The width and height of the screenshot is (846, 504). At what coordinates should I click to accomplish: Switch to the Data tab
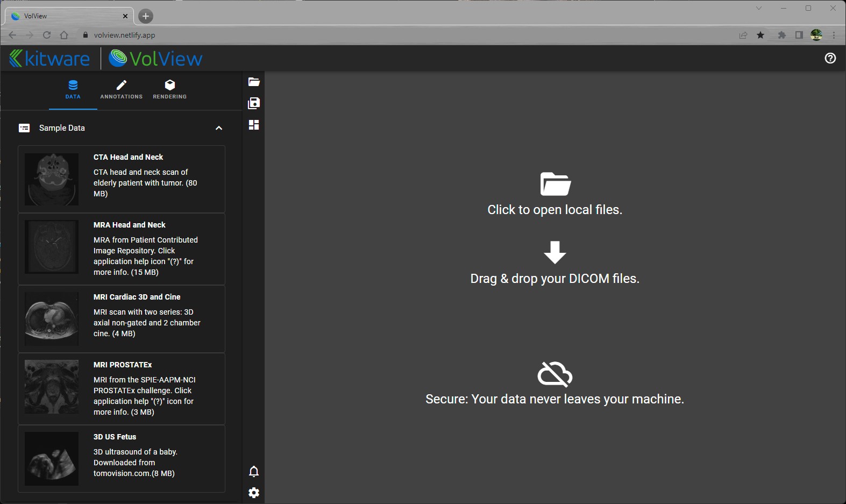pyautogui.click(x=73, y=90)
